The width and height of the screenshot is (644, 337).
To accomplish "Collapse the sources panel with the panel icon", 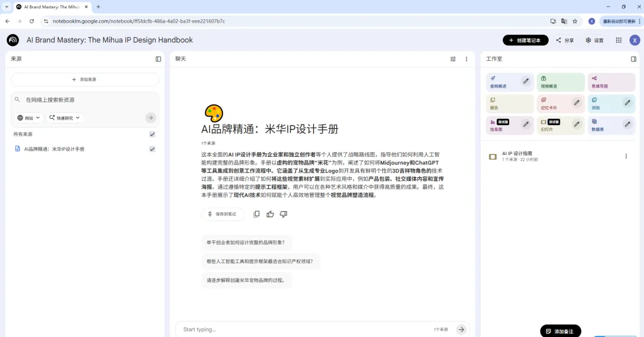I will pyautogui.click(x=158, y=59).
